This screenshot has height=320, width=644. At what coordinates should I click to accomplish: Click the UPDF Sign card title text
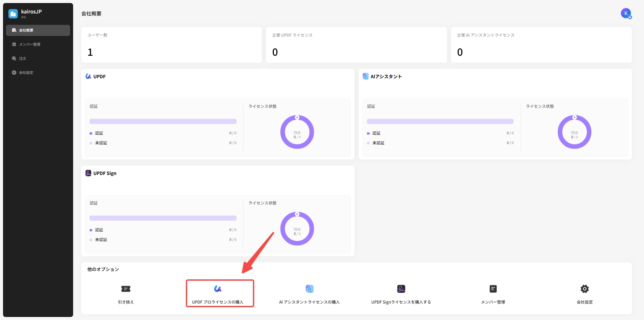click(x=105, y=173)
